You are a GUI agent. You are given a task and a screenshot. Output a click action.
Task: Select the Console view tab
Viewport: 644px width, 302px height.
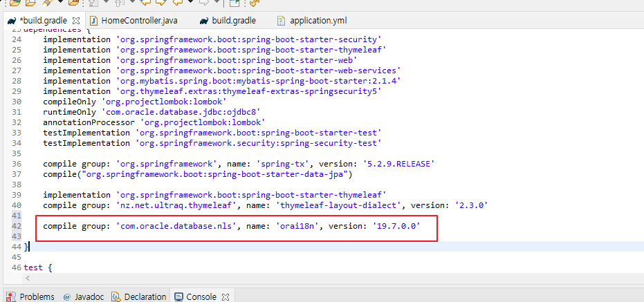click(201, 296)
